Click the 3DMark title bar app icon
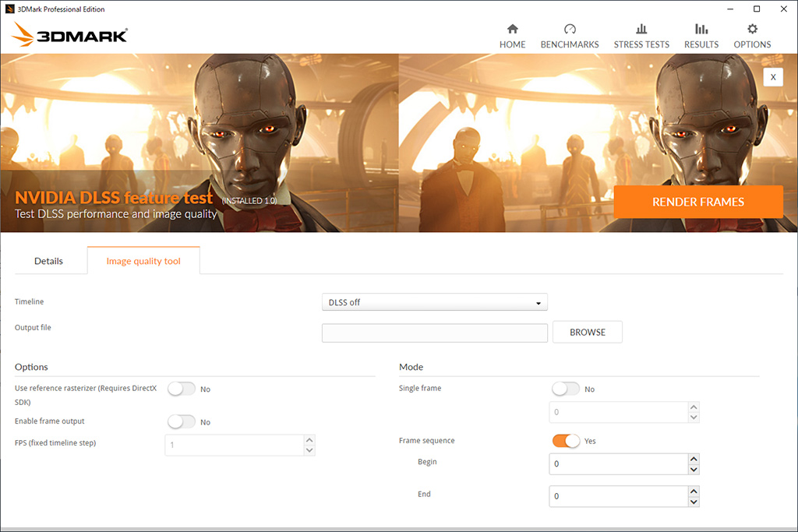The width and height of the screenshot is (798, 532). pyautogui.click(x=9, y=9)
